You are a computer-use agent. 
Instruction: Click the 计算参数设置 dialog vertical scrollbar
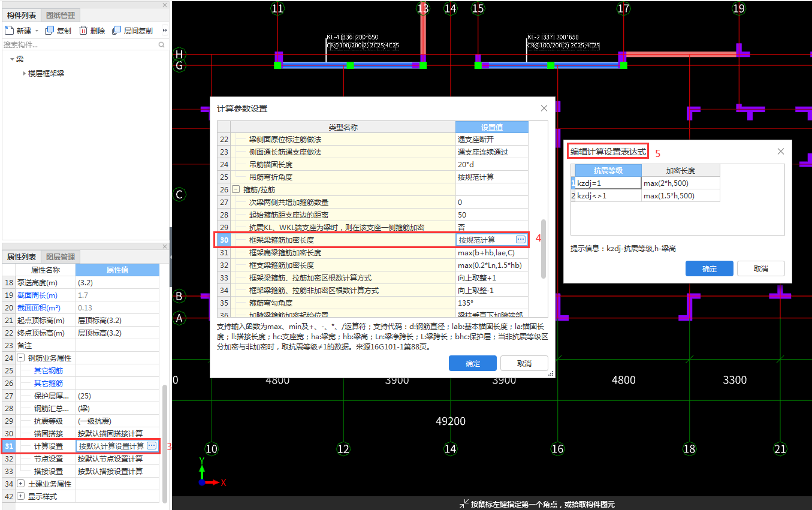(x=544, y=248)
